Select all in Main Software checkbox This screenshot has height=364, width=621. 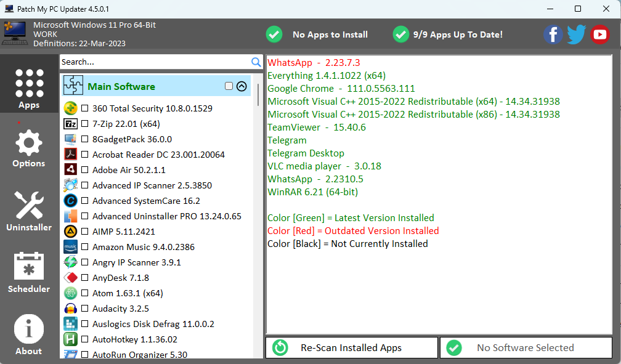pyautogui.click(x=229, y=86)
